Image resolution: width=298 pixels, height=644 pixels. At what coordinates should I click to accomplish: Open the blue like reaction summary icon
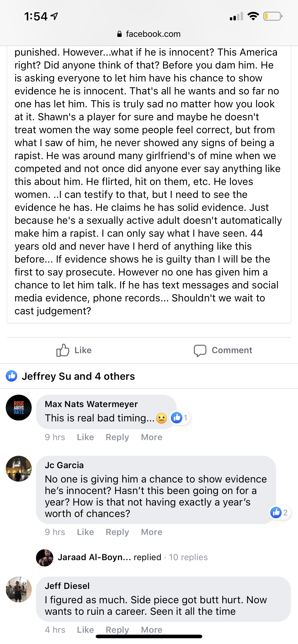point(12,376)
